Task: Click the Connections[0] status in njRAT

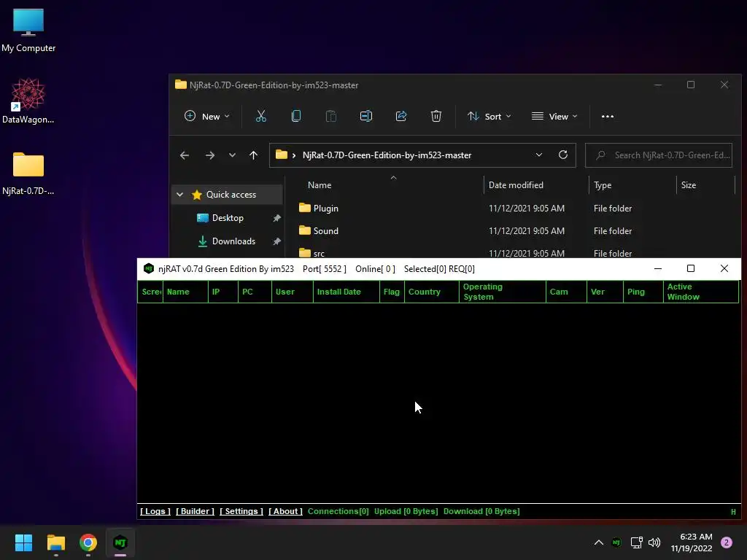Action: pos(338,511)
